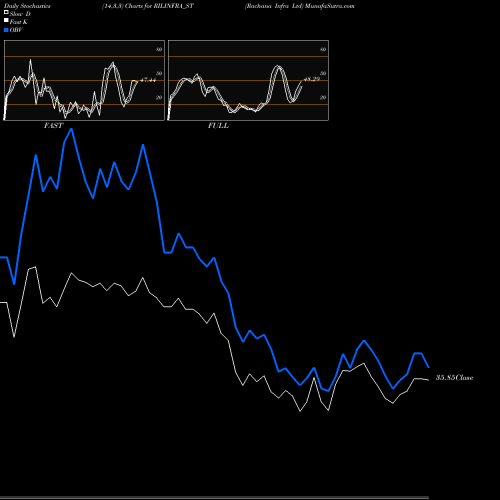The image size is (500, 500).
Task: Click the FAST stochastic chart panel
Action: [x=84, y=80]
